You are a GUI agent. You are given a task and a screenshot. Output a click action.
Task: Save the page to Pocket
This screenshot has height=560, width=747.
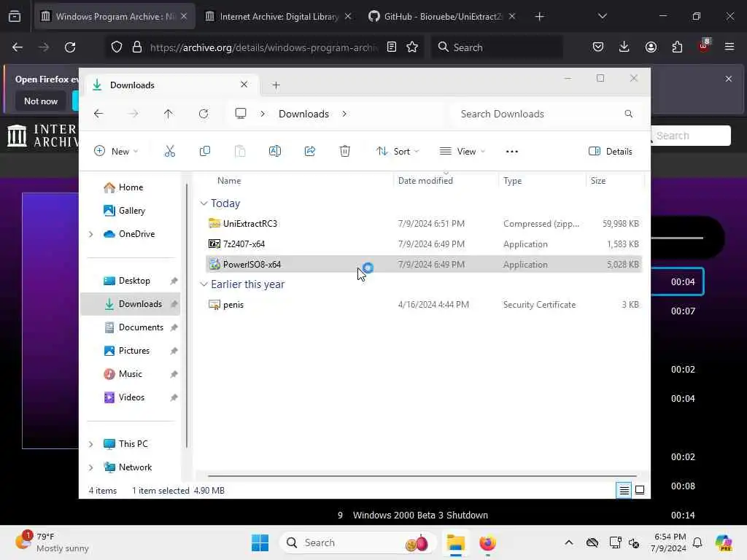click(598, 47)
